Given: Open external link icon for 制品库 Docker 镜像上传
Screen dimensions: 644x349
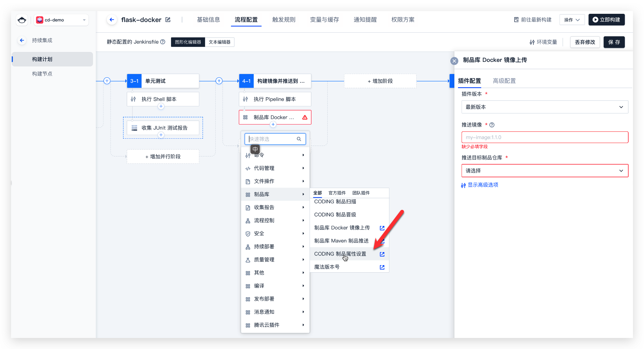Looking at the screenshot, I should [382, 228].
